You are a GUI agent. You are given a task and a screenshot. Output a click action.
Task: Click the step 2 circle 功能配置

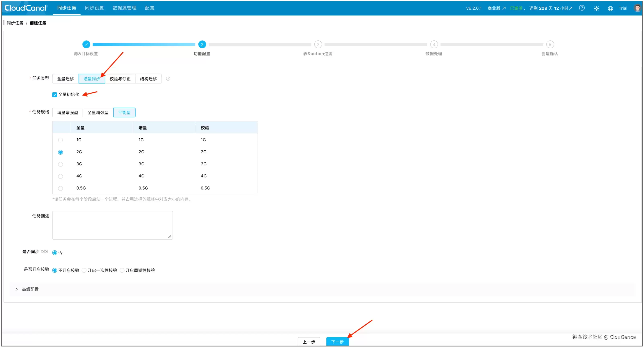point(202,44)
